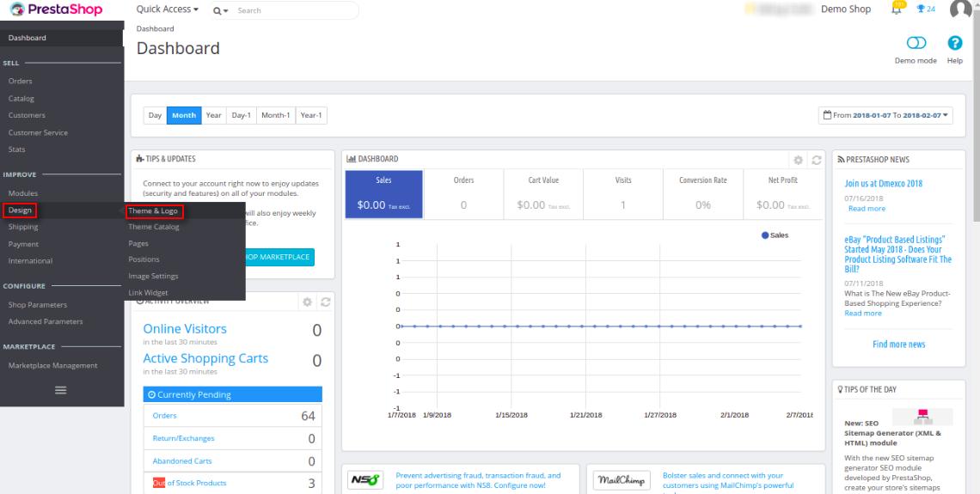Select the Year period button
The width and height of the screenshot is (980, 494).
[x=213, y=115]
